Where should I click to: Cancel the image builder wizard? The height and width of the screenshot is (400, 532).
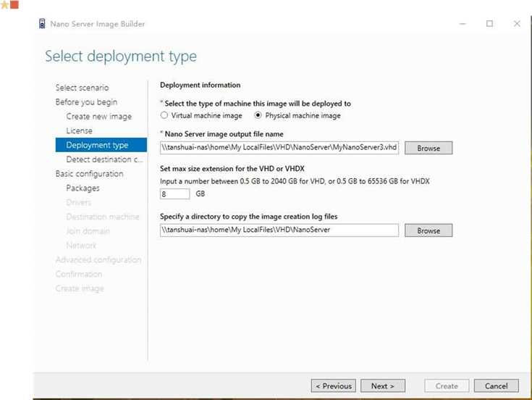coord(496,386)
